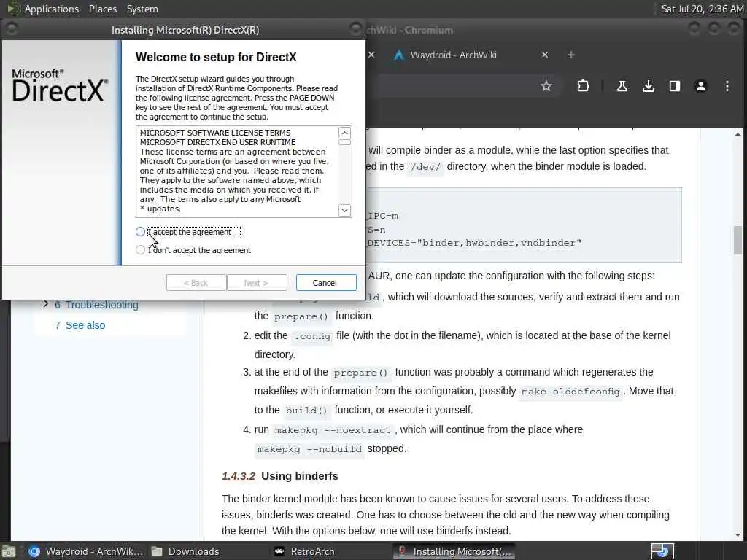The height and width of the screenshot is (560, 747).
Task: Click the Applications menu logo icon
Action: point(13,9)
